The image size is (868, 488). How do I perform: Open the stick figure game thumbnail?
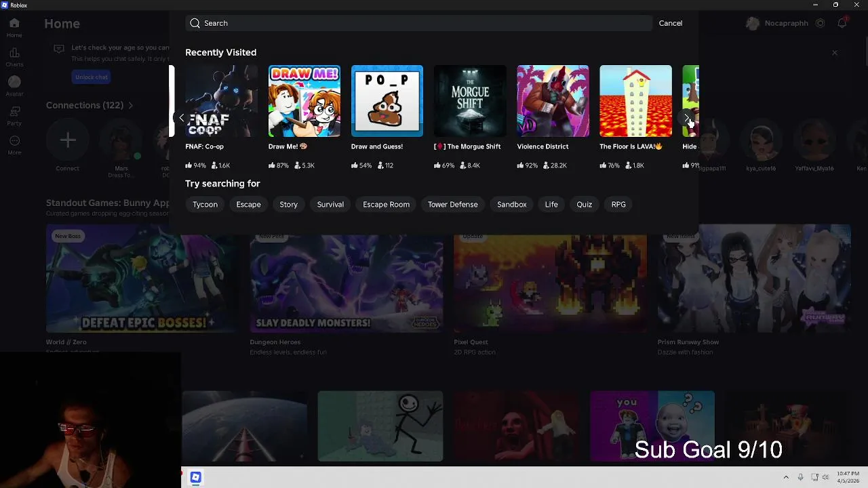pyautogui.click(x=380, y=426)
